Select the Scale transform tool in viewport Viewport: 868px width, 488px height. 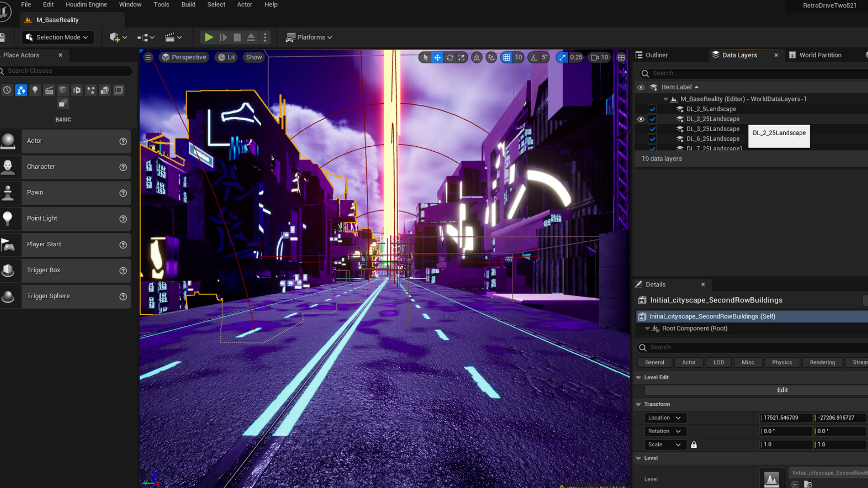461,57
